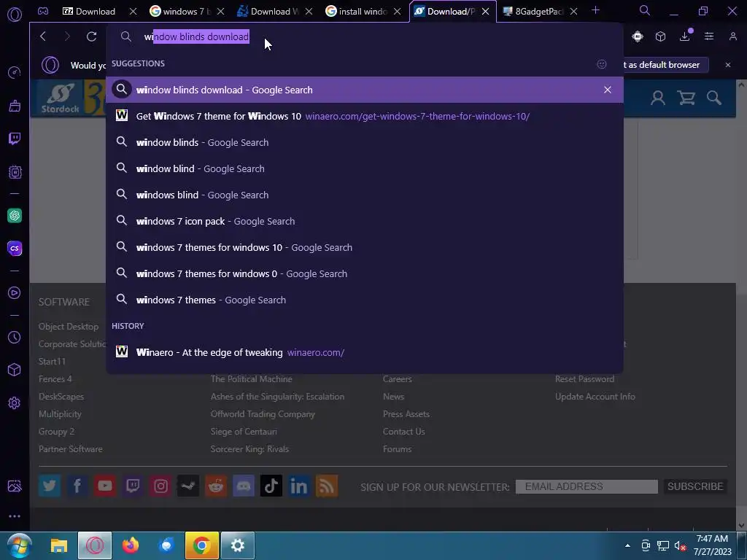Search tabs with the magnifier icon
The height and width of the screenshot is (560, 747).
(x=645, y=10)
